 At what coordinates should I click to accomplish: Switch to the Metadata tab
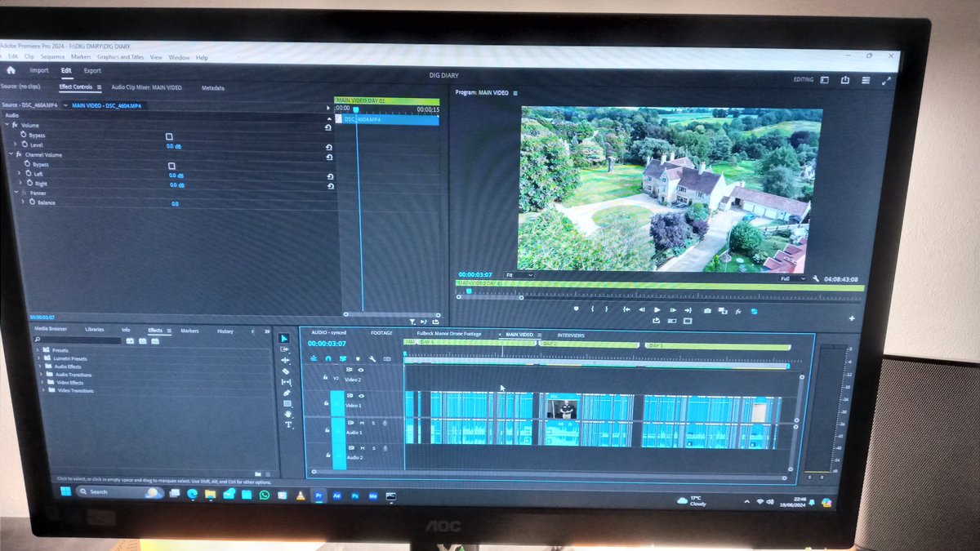[x=213, y=87]
